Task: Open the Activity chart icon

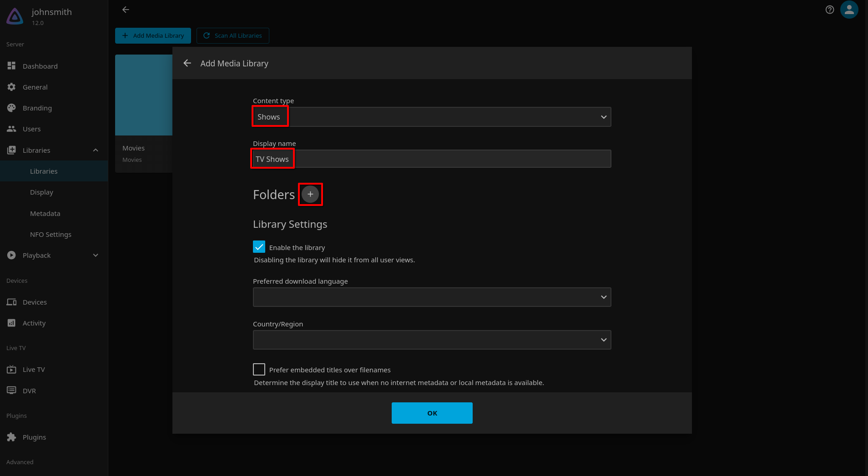Action: pos(11,323)
